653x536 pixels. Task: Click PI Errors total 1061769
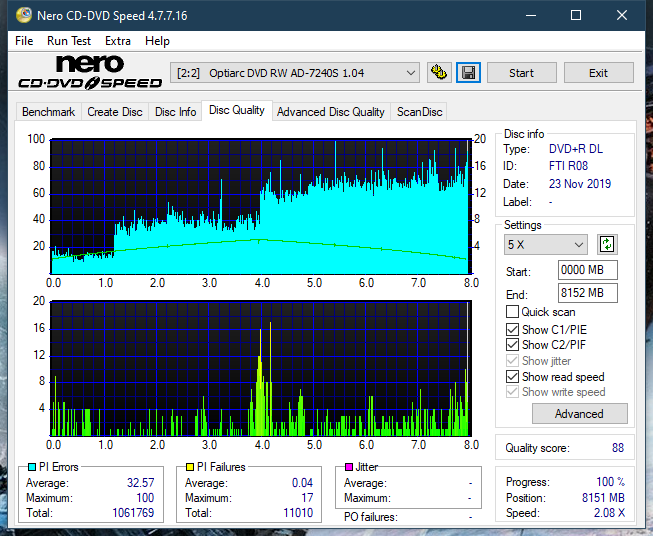pyautogui.click(x=133, y=512)
